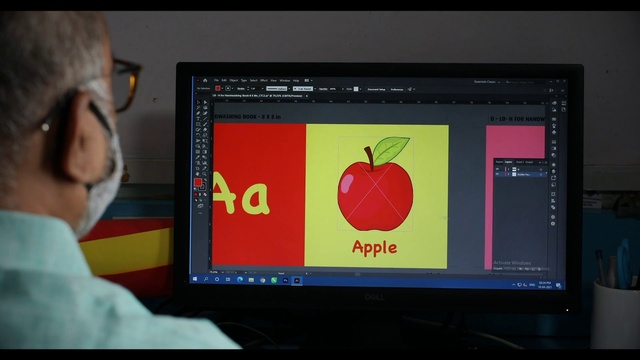This screenshot has width=640, height=360.
Task: Open the variable width profile dropdown
Action: [x=289, y=89]
